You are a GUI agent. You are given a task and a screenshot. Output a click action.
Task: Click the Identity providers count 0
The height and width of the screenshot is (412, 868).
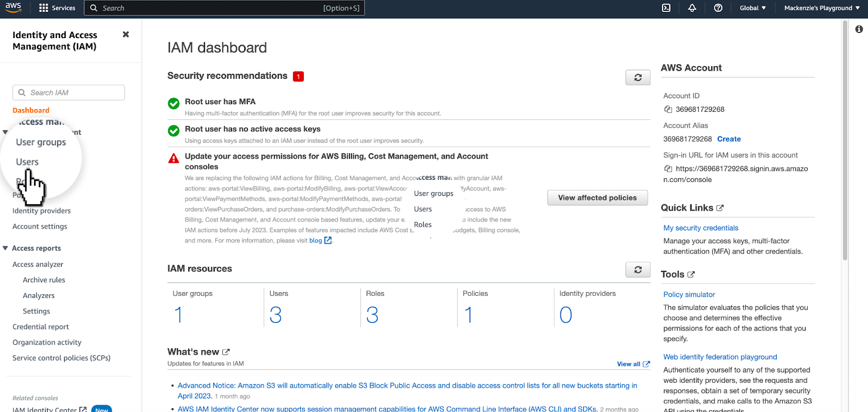[x=566, y=315]
